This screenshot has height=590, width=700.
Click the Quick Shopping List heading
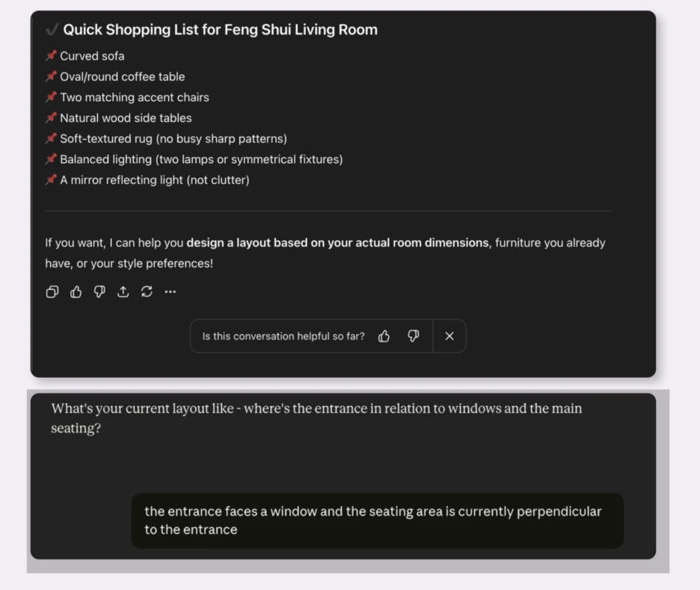pyautogui.click(x=220, y=29)
